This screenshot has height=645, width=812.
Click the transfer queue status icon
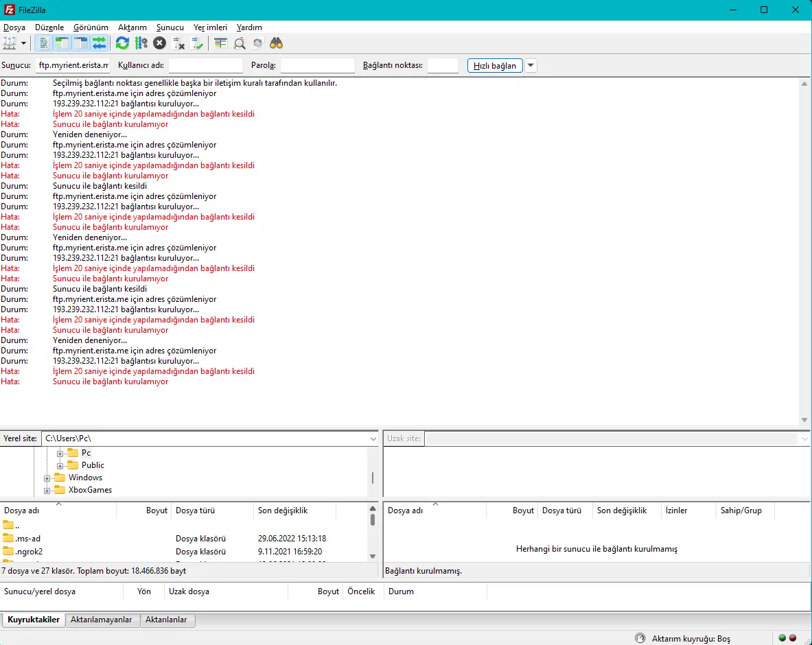(640, 638)
